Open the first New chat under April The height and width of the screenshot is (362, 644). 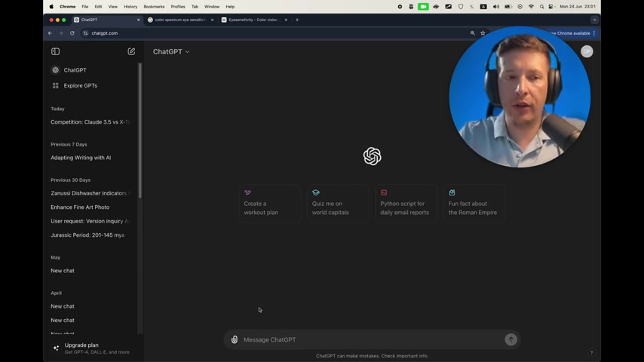click(63, 306)
